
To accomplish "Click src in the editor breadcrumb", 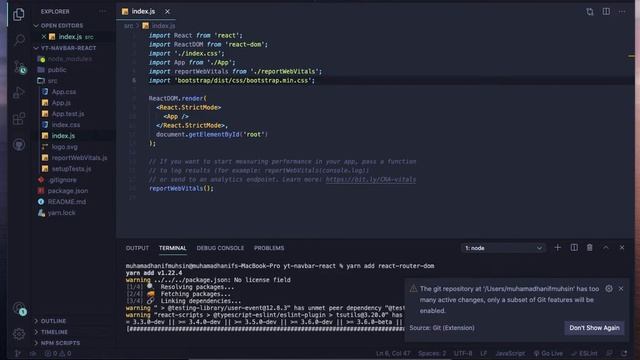I will coord(128,26).
